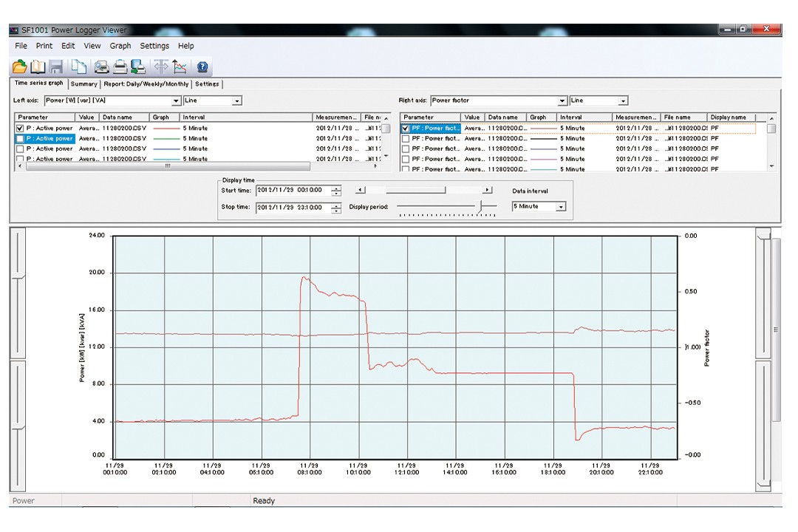This screenshot has height=532, width=798.
Task: Switch to the Summary tab
Action: [x=84, y=84]
